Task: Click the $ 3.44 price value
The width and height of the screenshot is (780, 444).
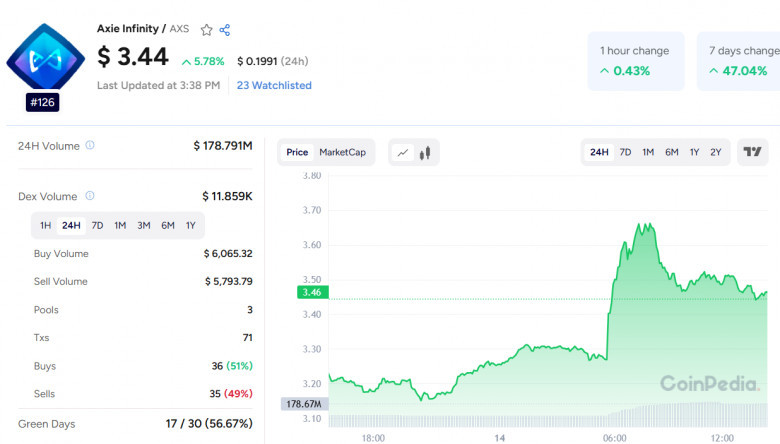Action: pos(133,56)
